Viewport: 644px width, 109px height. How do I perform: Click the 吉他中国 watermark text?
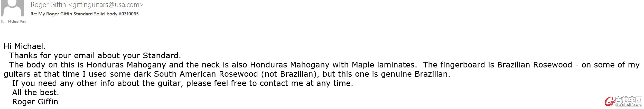tap(629, 100)
